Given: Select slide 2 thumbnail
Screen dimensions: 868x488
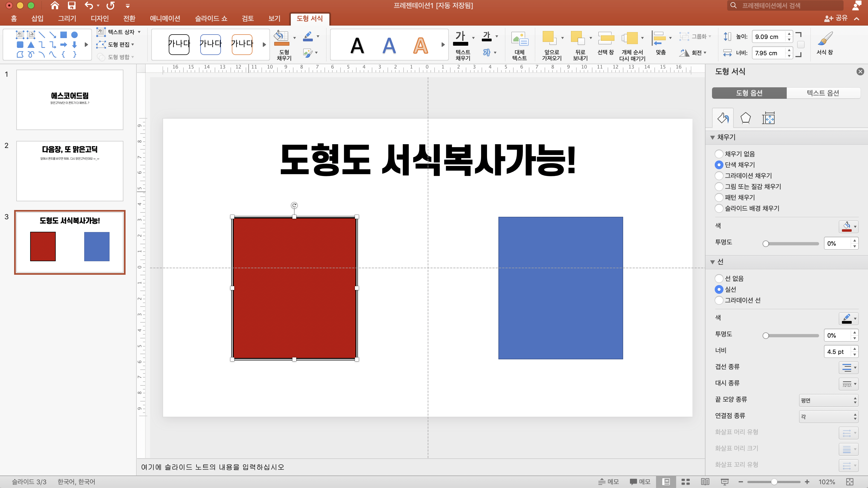Looking at the screenshot, I should click(x=70, y=171).
